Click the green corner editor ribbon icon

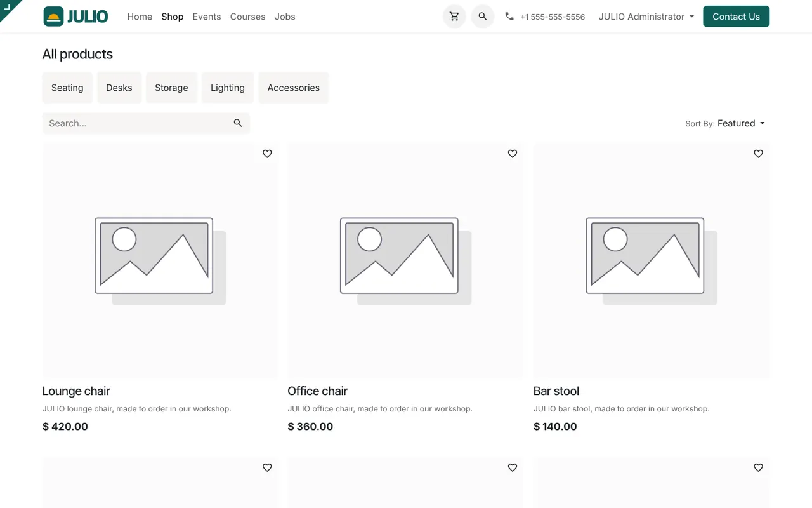(x=9, y=8)
